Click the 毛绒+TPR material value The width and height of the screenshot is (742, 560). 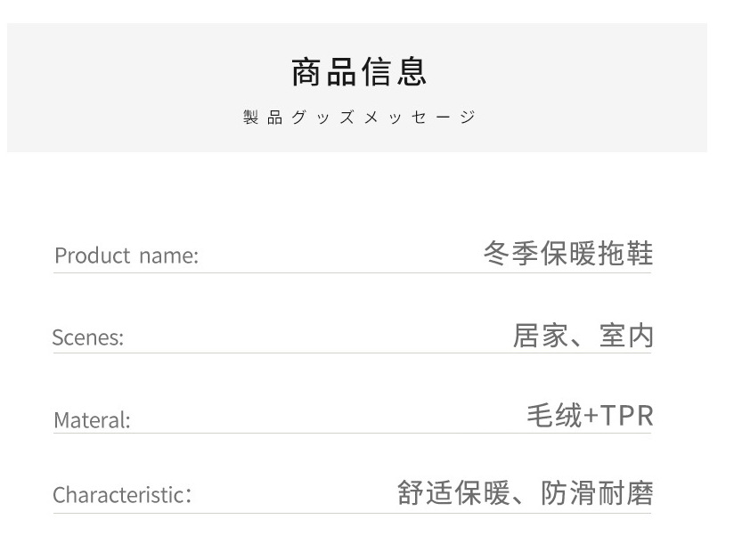tap(590, 416)
